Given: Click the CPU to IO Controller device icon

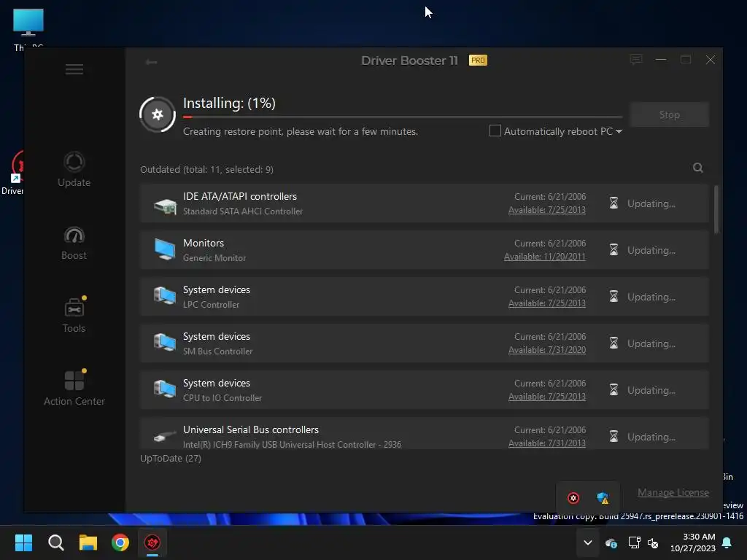Looking at the screenshot, I should point(165,389).
